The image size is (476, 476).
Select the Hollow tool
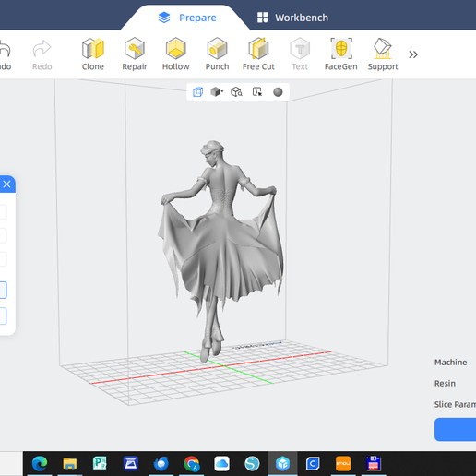tap(175, 54)
